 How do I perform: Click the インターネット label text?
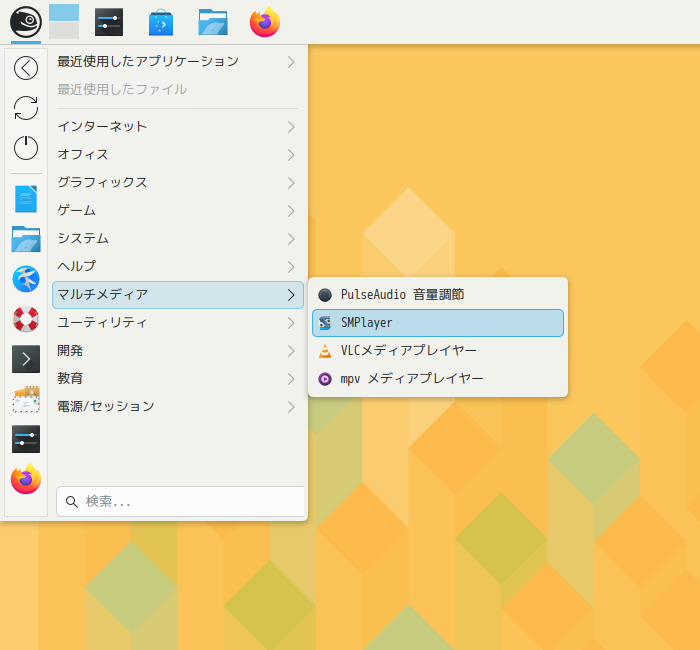click(102, 127)
